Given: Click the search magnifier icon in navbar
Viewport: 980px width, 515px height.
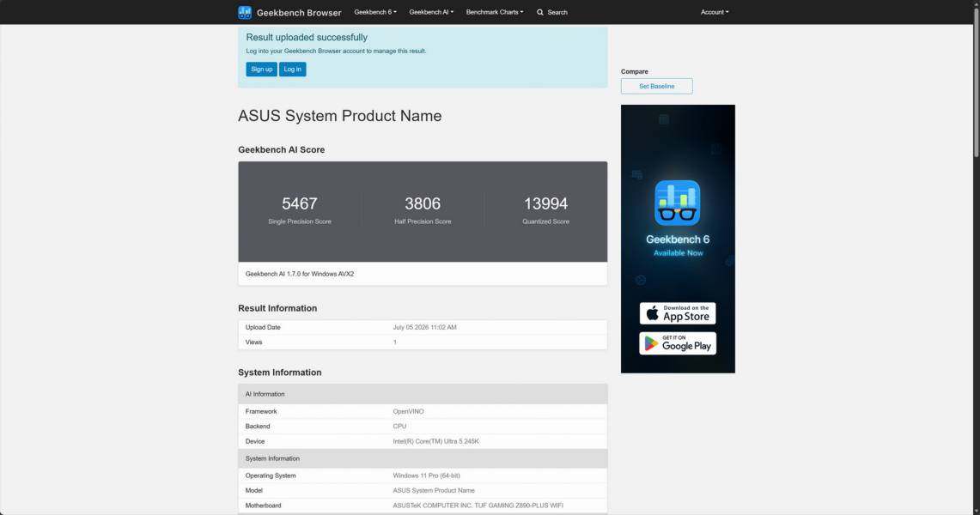Looking at the screenshot, I should coord(540,13).
